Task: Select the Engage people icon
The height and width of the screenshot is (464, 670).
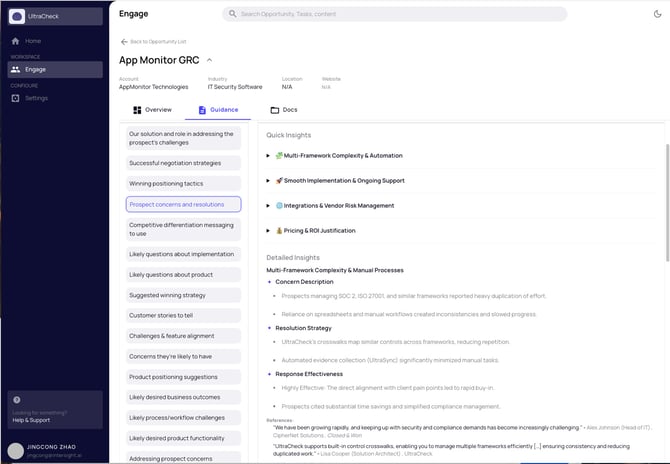Action: tap(15, 69)
